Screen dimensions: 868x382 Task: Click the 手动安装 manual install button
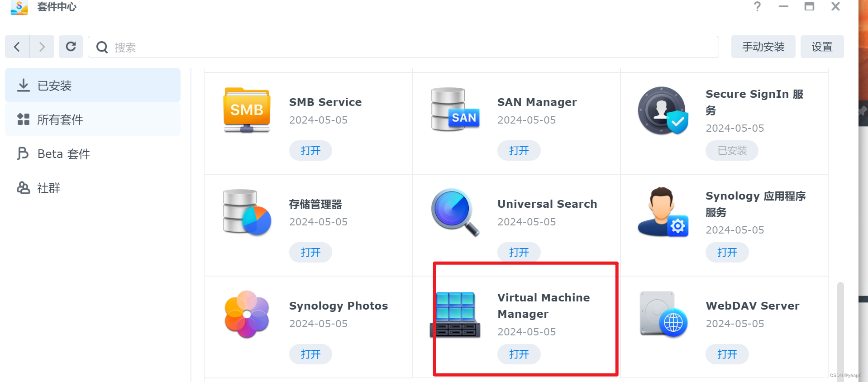[x=763, y=47]
